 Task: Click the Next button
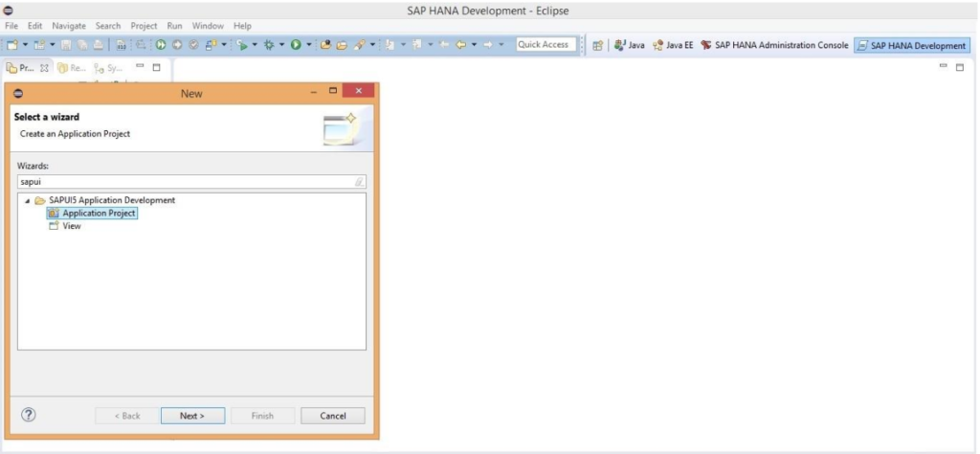point(190,416)
